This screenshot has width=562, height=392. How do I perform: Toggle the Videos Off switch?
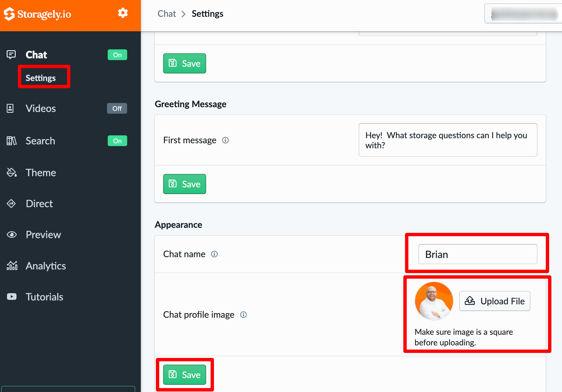point(117,108)
